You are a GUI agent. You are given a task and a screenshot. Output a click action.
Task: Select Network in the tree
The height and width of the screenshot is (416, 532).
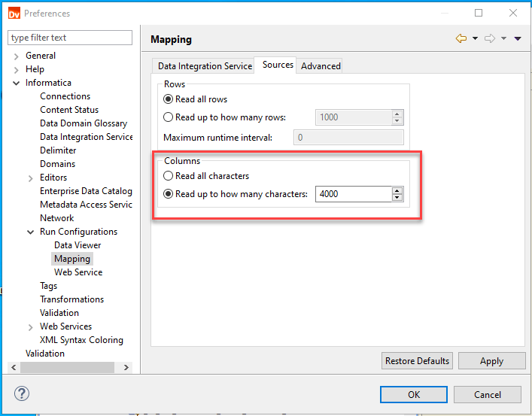point(57,218)
